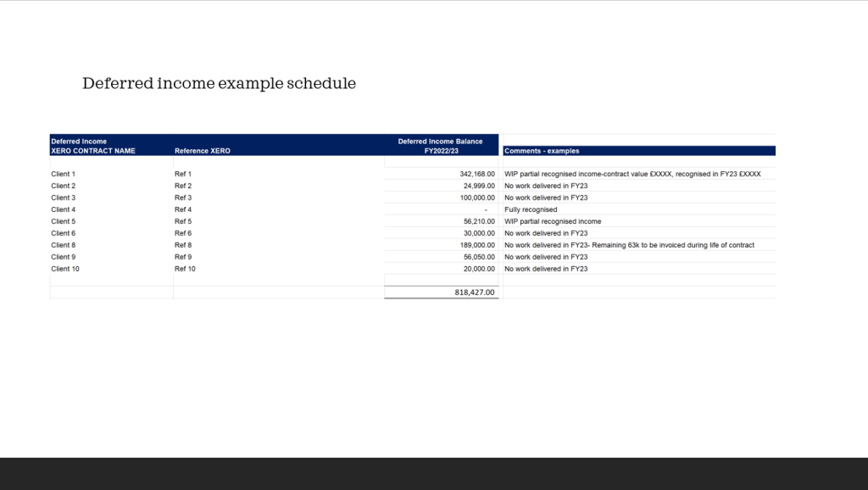
Task: Click the 'Fully recognised' comment
Action: pyautogui.click(x=531, y=209)
